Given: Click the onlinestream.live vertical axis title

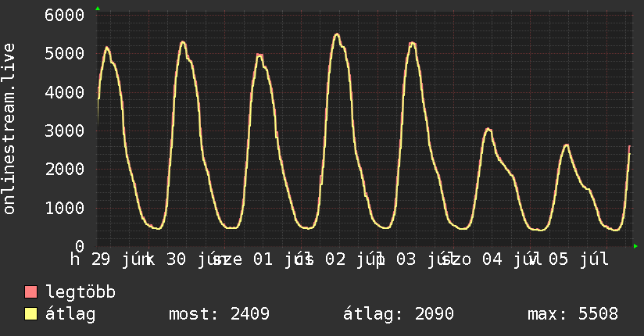Looking at the screenshot, I should (x=9, y=129).
